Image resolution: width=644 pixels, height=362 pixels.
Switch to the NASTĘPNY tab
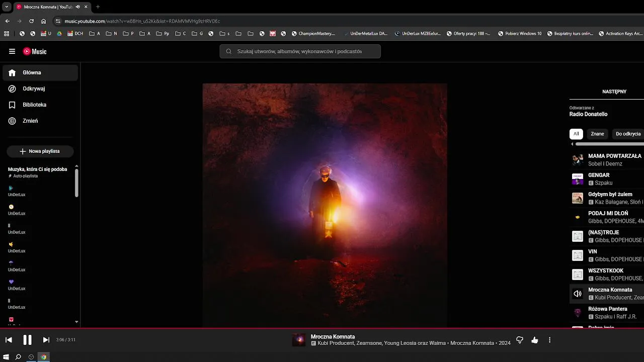click(614, 92)
